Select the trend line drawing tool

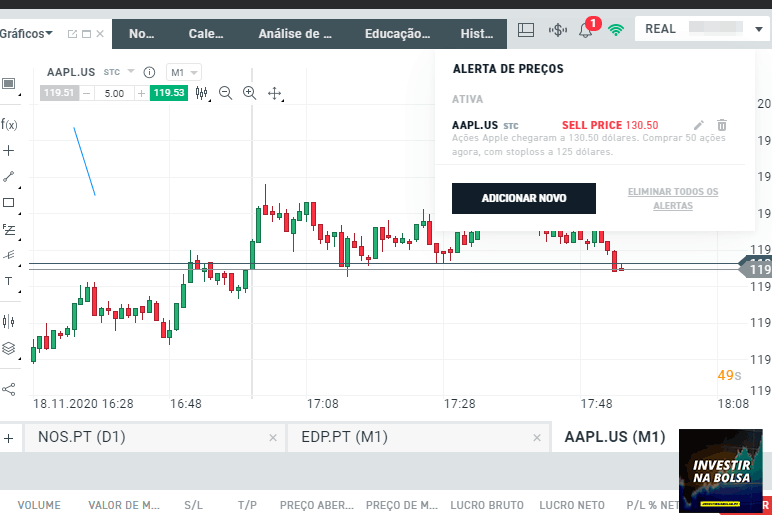pyautogui.click(x=9, y=177)
